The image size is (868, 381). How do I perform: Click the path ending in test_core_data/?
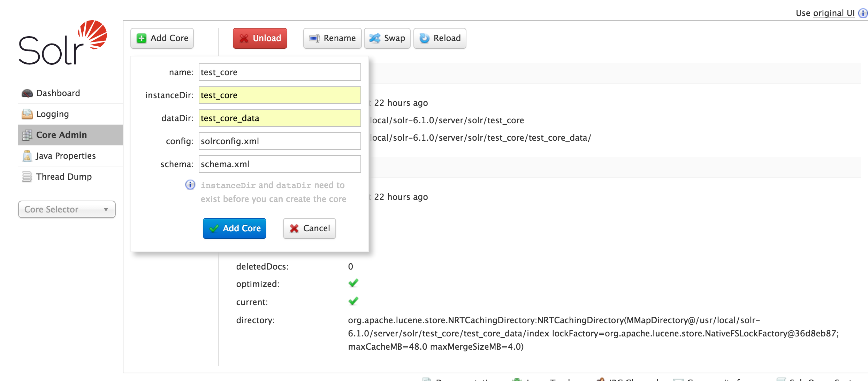[480, 138]
